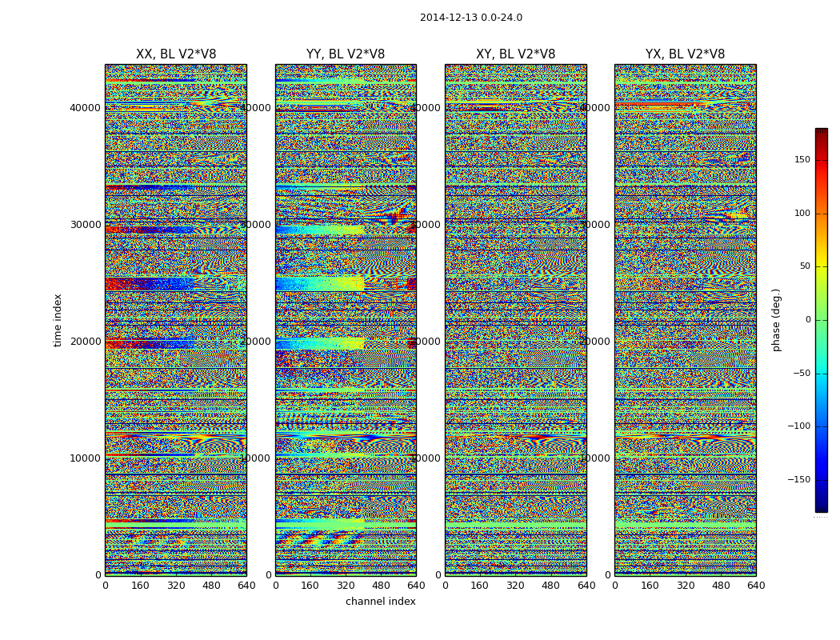This screenshot has width=840, height=640.
Task: Click the YX phase waterfall plot
Action: pyautogui.click(x=685, y=320)
